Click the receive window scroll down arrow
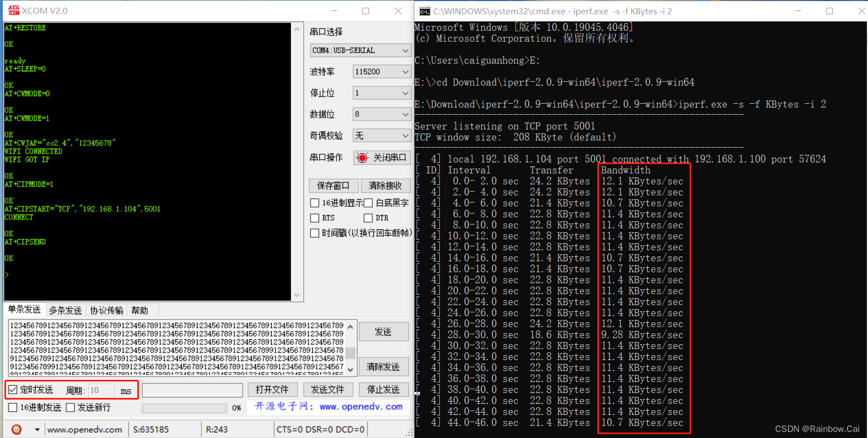 [x=297, y=295]
